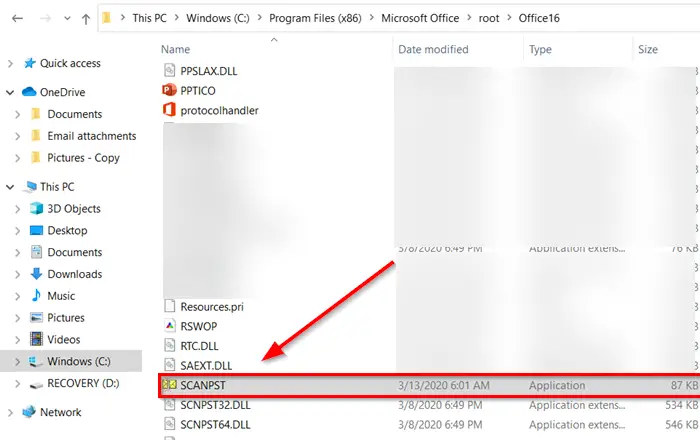Select the SCNPST64.DLL file icon
700x440 pixels.
click(170, 424)
